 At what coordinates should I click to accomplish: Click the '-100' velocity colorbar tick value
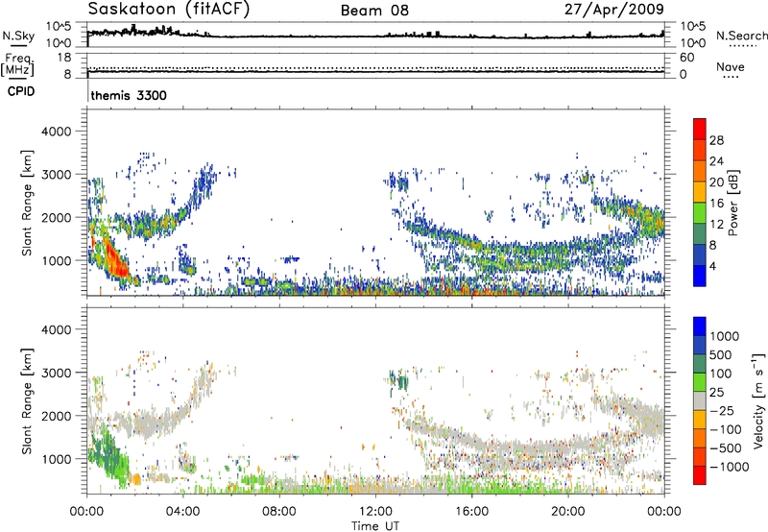click(726, 429)
